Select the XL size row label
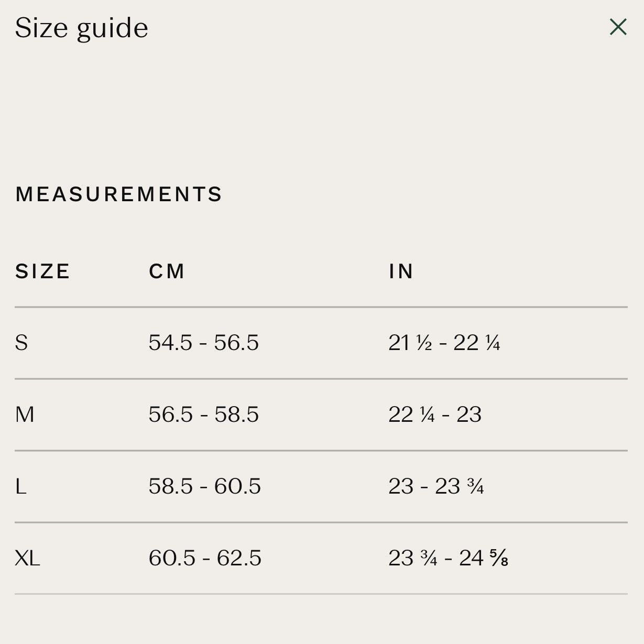This screenshot has width=644, height=644. (28, 558)
